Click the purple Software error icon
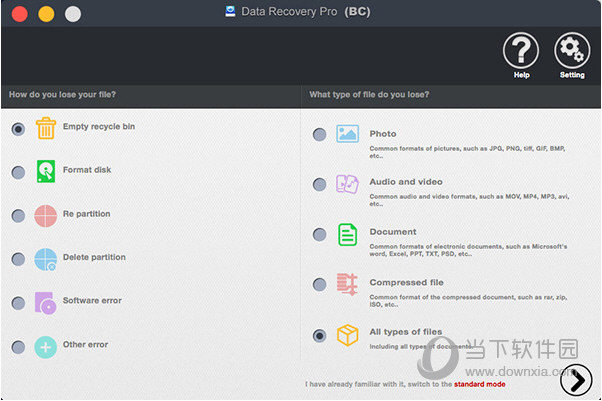 (x=45, y=303)
